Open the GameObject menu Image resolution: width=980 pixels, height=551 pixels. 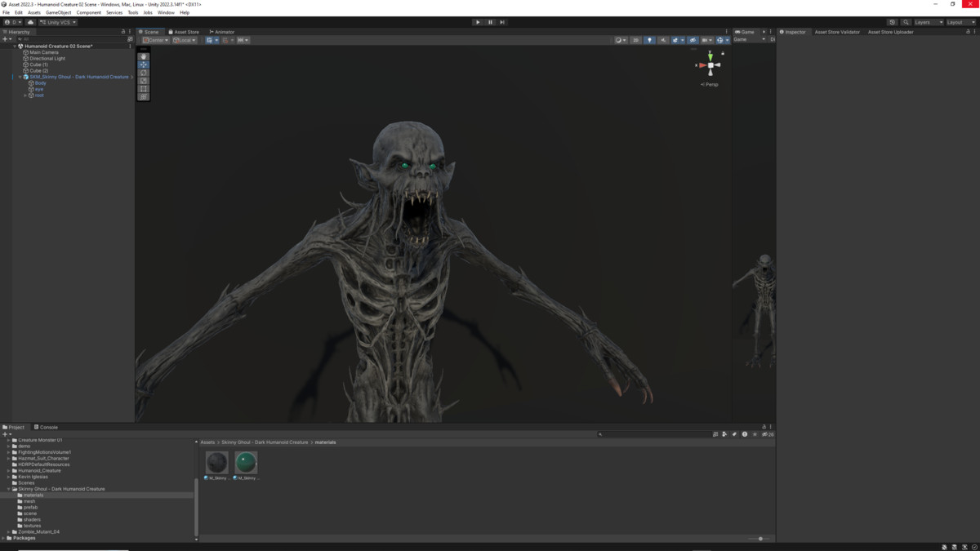58,12
